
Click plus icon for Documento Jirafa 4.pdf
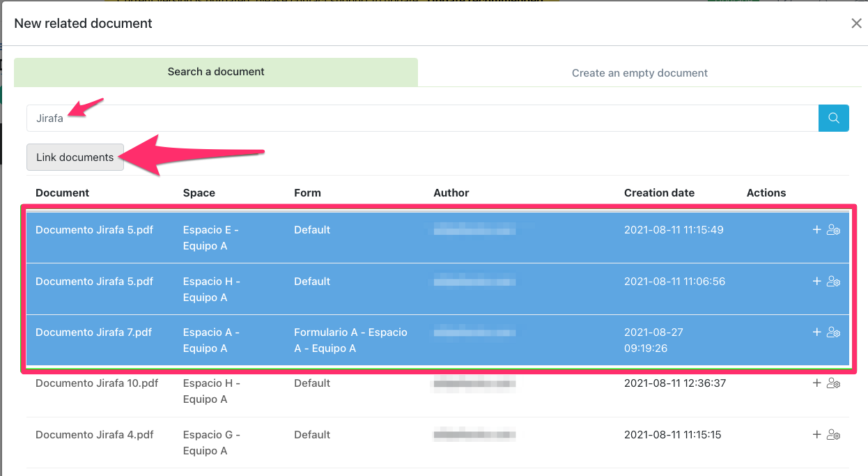click(817, 434)
